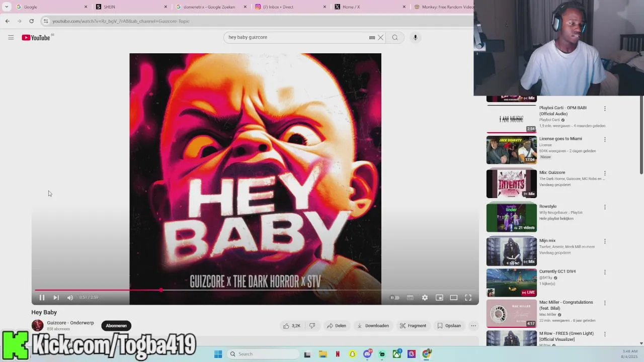Open Xbox app from taskbar
This screenshot has height=362, width=644.
[396, 354]
